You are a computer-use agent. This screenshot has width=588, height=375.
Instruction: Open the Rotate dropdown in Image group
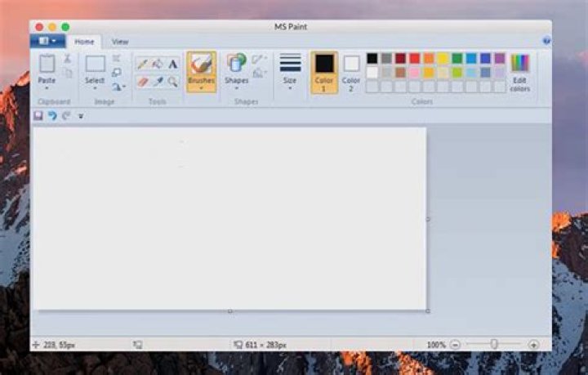tap(118, 87)
